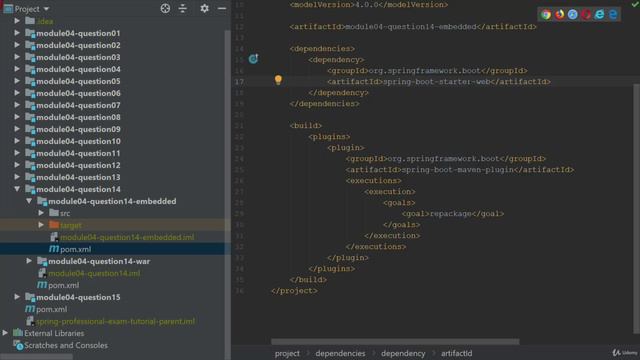Click the green inspection checkmark icon
The width and height of the screenshot is (640, 360).
coord(635,4)
